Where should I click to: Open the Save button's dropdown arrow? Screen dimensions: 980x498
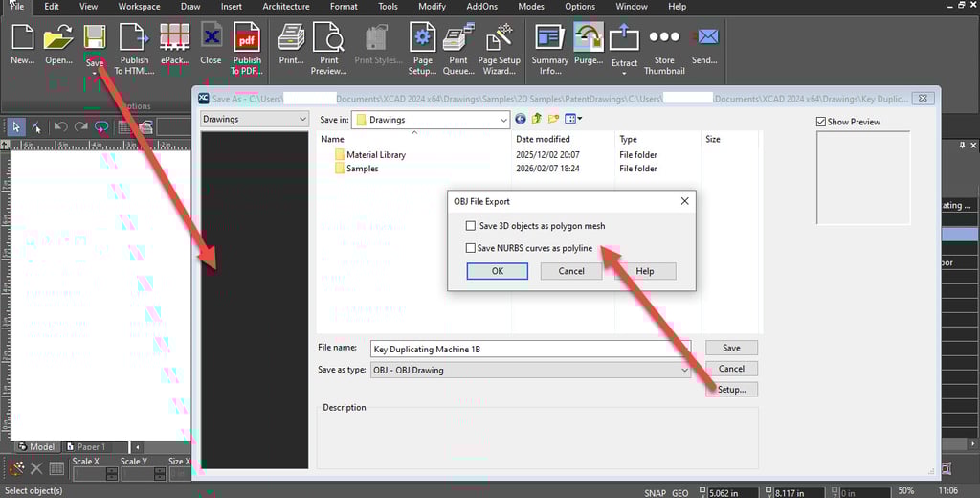(95, 73)
